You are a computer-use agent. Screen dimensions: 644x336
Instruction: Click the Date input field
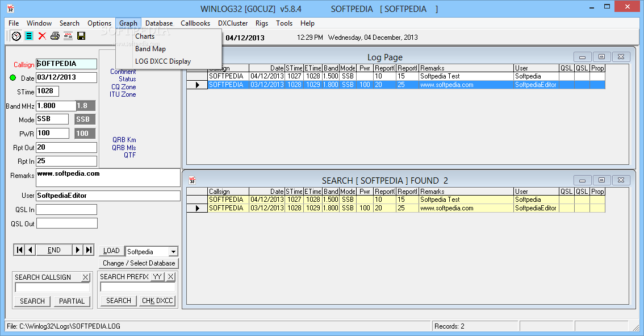pyautogui.click(x=66, y=77)
